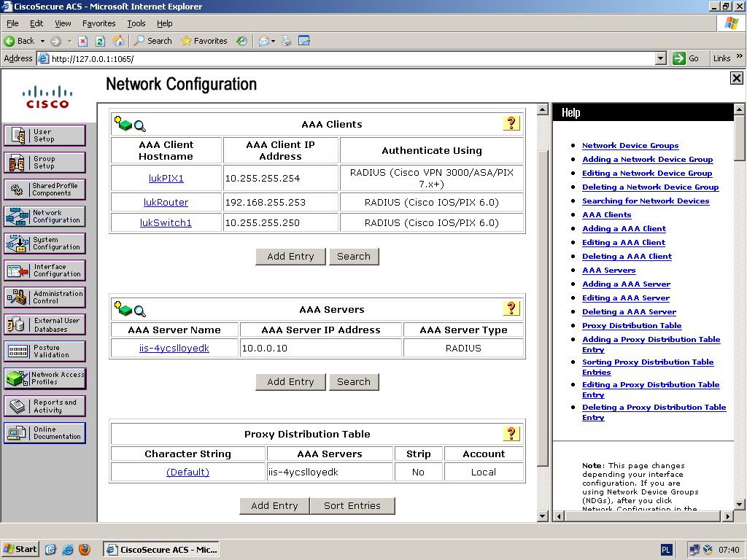Screen dimensions: 747x560
Task: Open Deleting a AAA Server help link
Action: point(629,312)
